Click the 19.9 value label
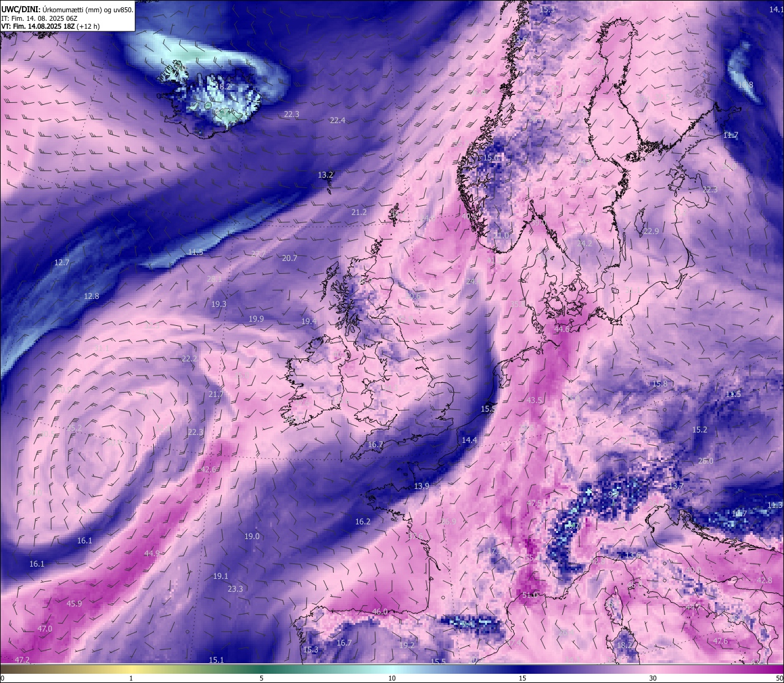Screen dimensions: 784x683 click(256, 319)
